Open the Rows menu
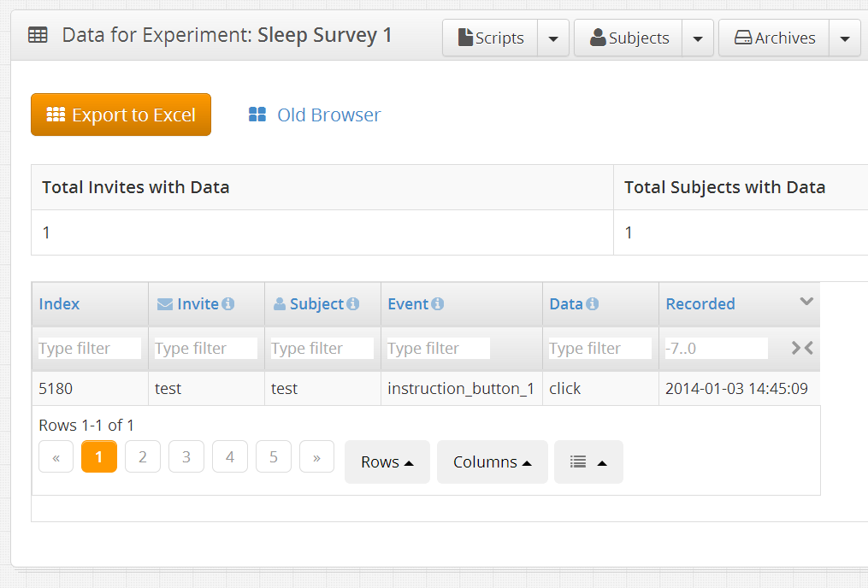Image resolution: width=868 pixels, height=588 pixels. [387, 462]
